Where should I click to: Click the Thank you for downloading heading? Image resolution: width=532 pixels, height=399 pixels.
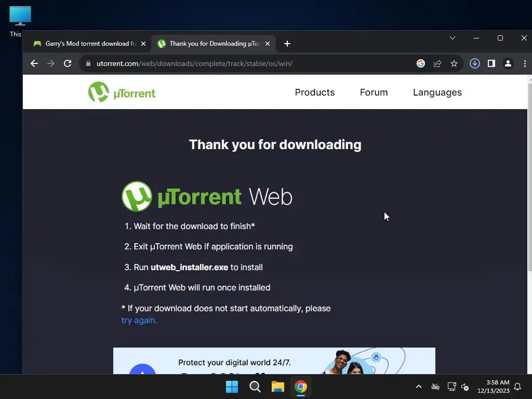[275, 144]
